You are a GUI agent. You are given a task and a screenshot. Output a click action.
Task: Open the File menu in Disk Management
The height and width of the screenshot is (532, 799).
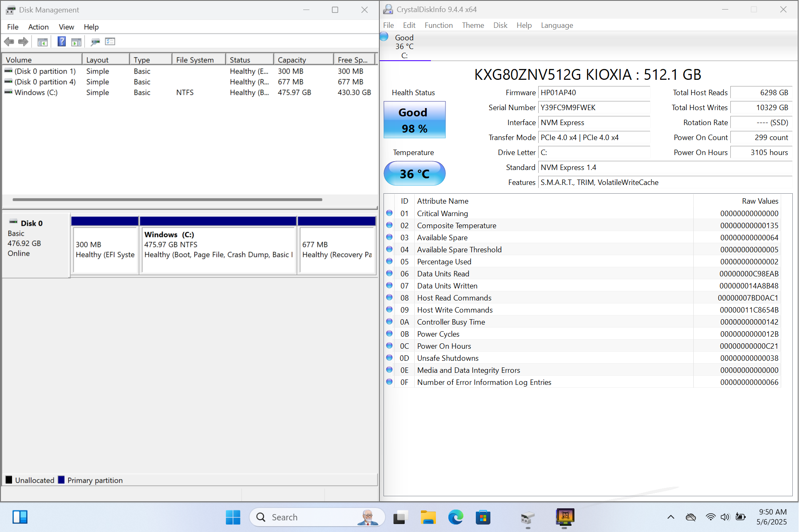pyautogui.click(x=13, y=27)
